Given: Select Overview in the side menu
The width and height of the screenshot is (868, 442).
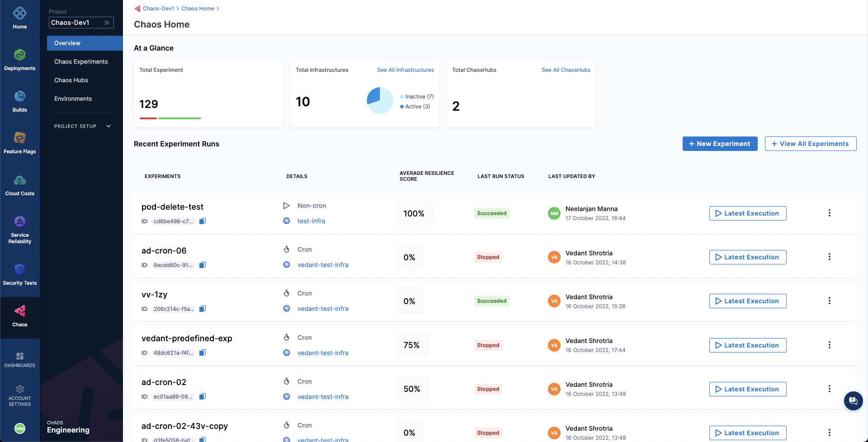Looking at the screenshot, I should (x=85, y=43).
